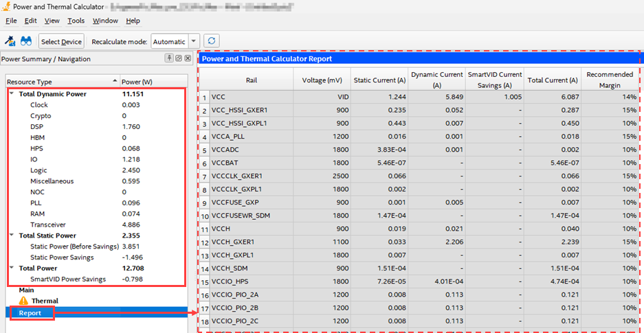Select the NOC resource row
644x333 pixels.
pos(98,192)
